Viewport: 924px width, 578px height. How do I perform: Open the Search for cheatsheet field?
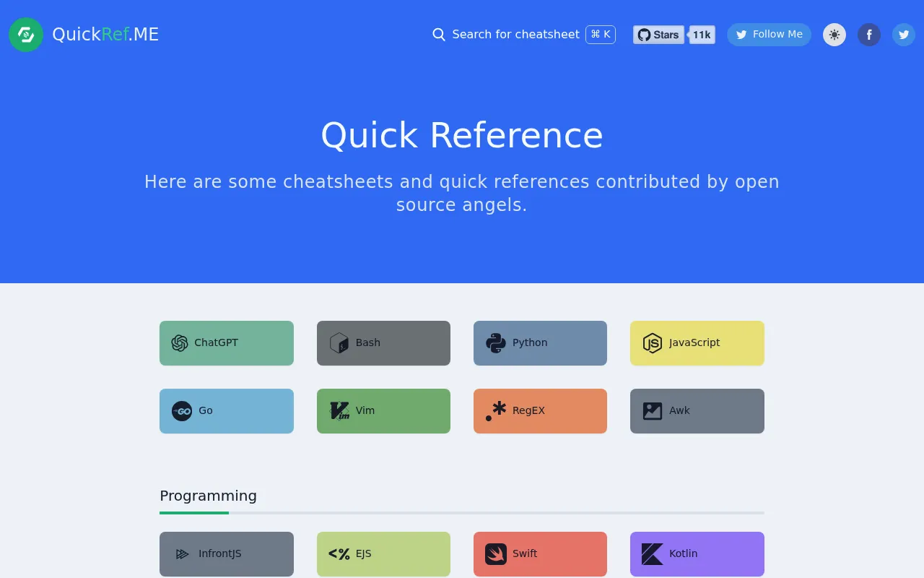pos(524,35)
